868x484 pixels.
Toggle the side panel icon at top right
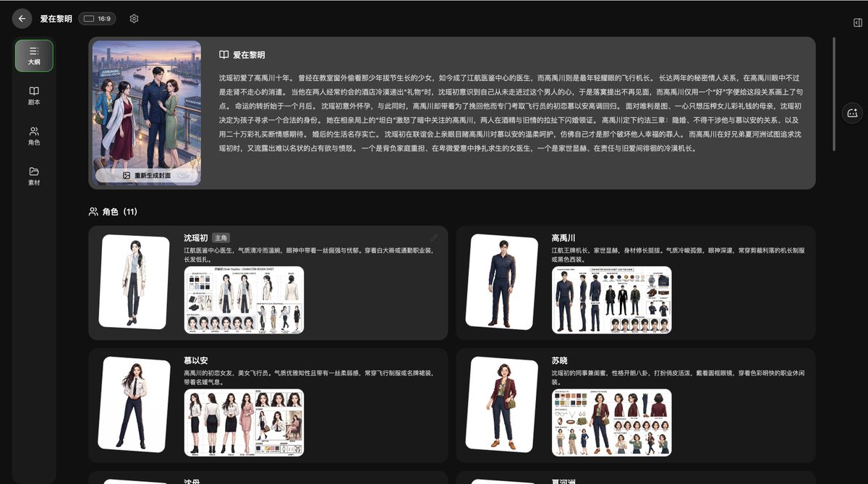tap(857, 23)
